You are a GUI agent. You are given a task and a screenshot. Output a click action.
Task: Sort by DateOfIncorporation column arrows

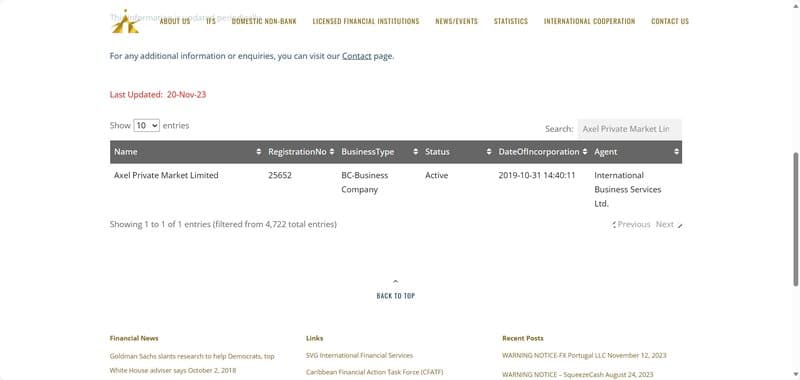pos(585,152)
